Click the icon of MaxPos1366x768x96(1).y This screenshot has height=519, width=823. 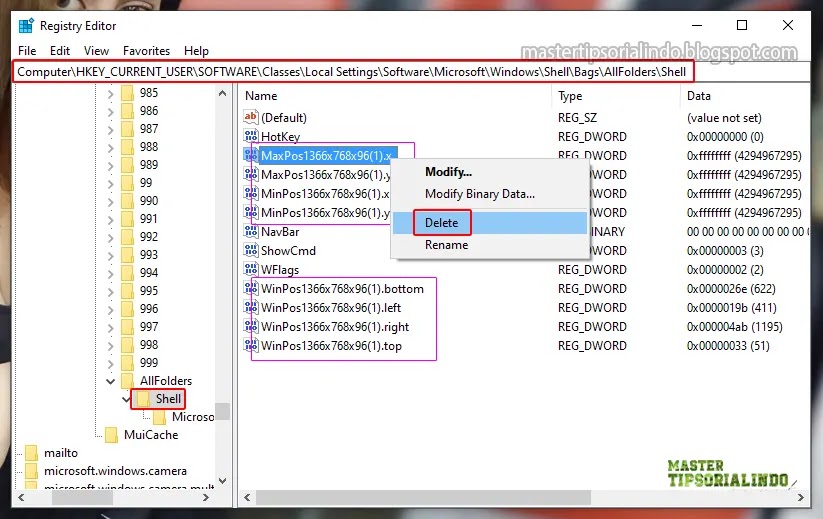click(251, 174)
